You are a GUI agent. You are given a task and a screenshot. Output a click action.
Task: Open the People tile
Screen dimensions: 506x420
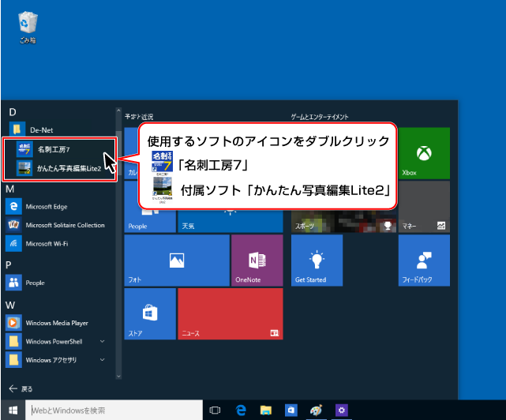[x=150, y=220]
